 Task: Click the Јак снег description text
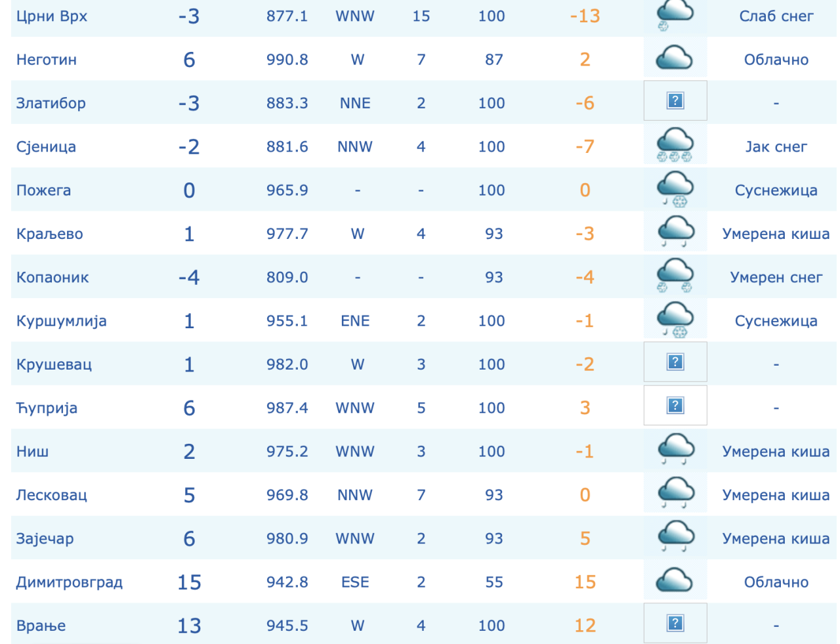[x=776, y=147]
